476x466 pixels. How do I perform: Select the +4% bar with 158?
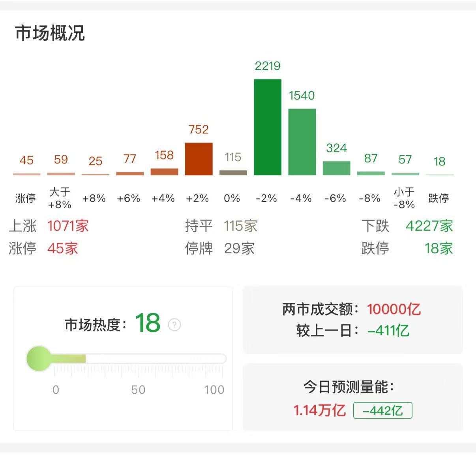[164, 172]
